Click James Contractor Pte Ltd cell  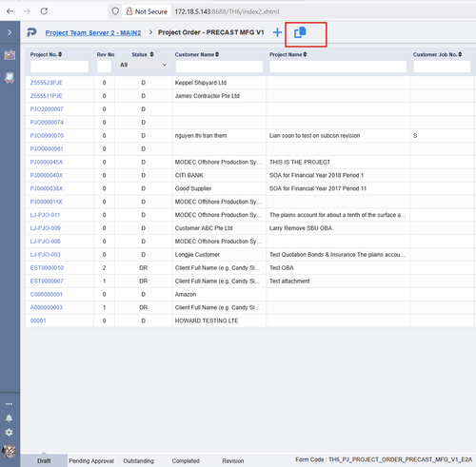(219, 96)
